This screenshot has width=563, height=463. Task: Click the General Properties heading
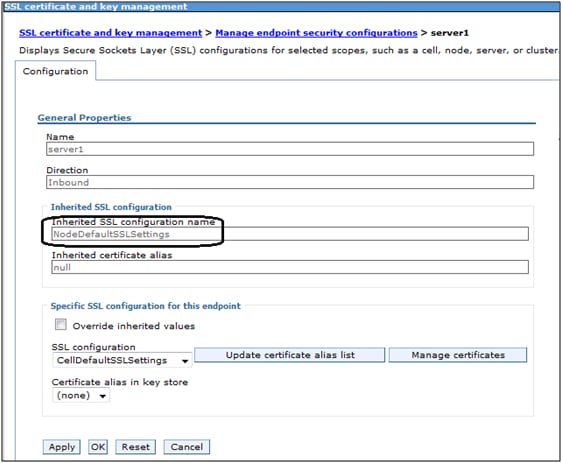point(84,118)
